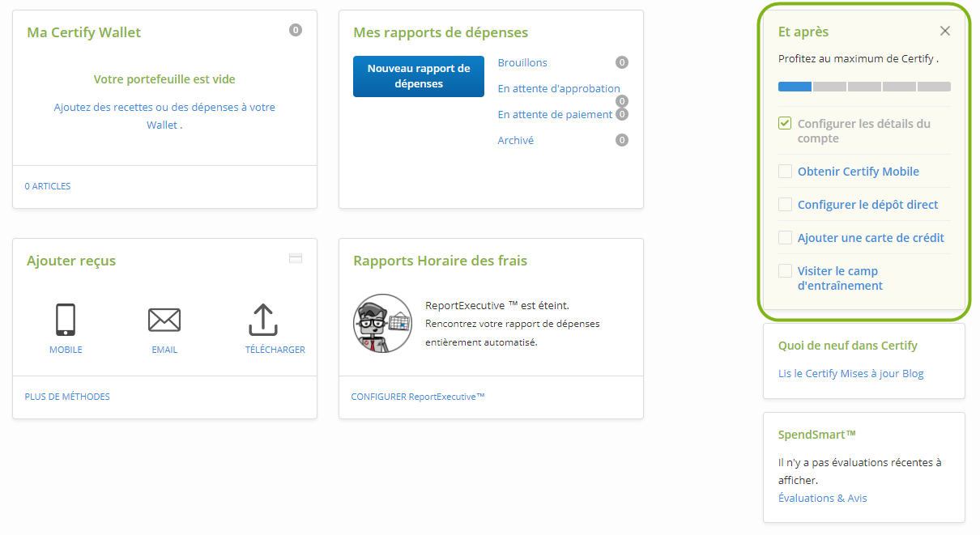Click the Télécharger upload arrow icon
The height and width of the screenshot is (535, 980).
[263, 320]
